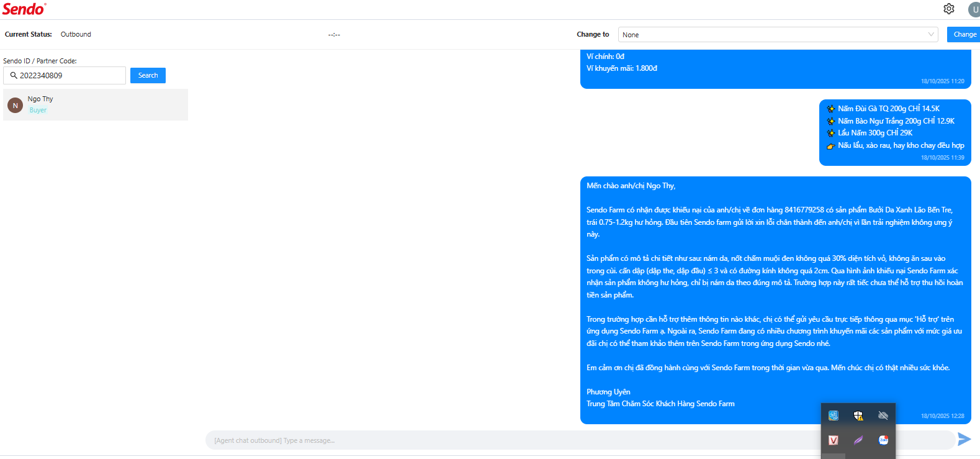Open UniKey V tray icon
Image resolution: width=980 pixels, height=459 pixels.
[834, 440]
